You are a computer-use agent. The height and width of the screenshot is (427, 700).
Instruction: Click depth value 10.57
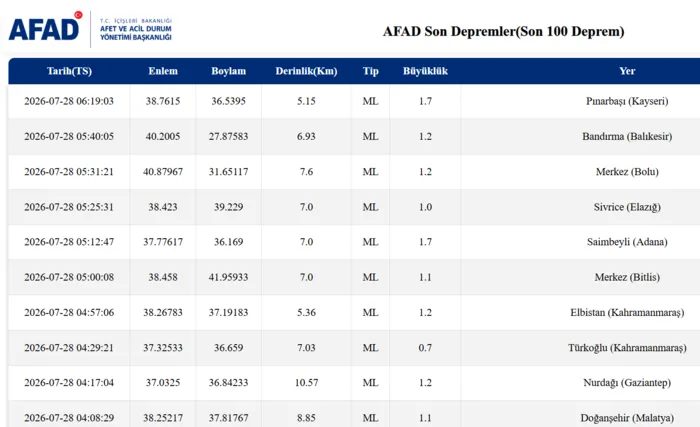306,383
